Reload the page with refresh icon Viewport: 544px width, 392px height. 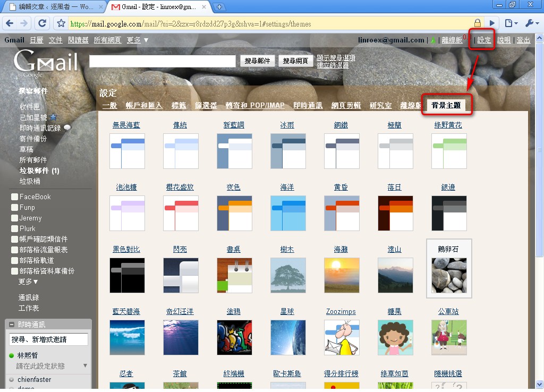(42, 23)
